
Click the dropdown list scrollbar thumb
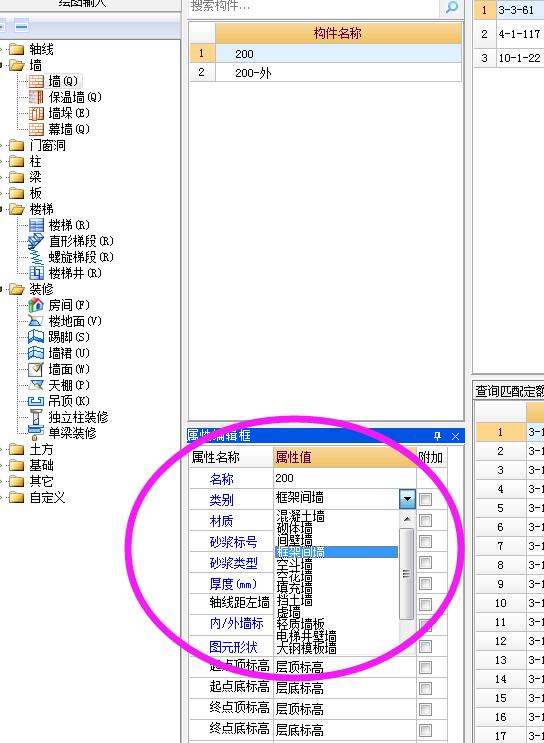pyautogui.click(x=407, y=574)
